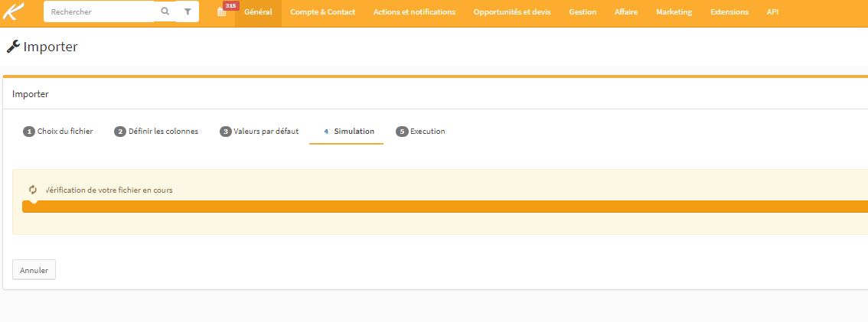
Task: Go to step 3 Valeurs par défaut
Action: click(259, 132)
